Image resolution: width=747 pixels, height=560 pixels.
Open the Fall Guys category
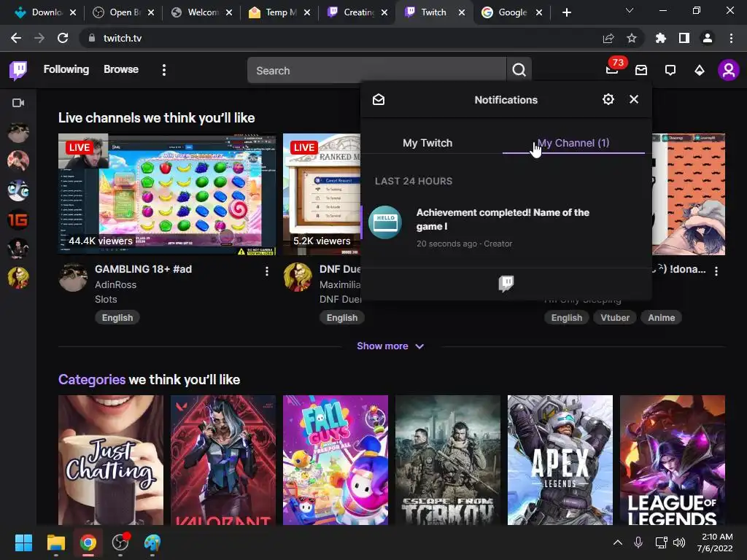[336, 460]
